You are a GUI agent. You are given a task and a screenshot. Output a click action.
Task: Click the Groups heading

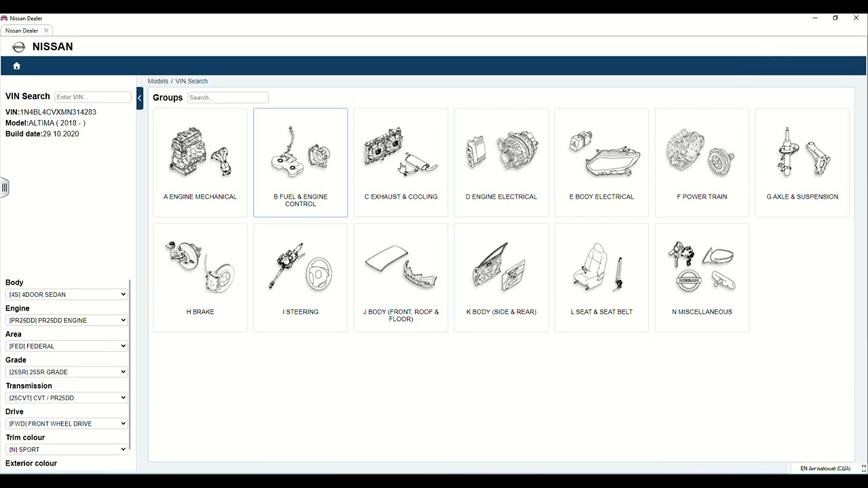167,98
